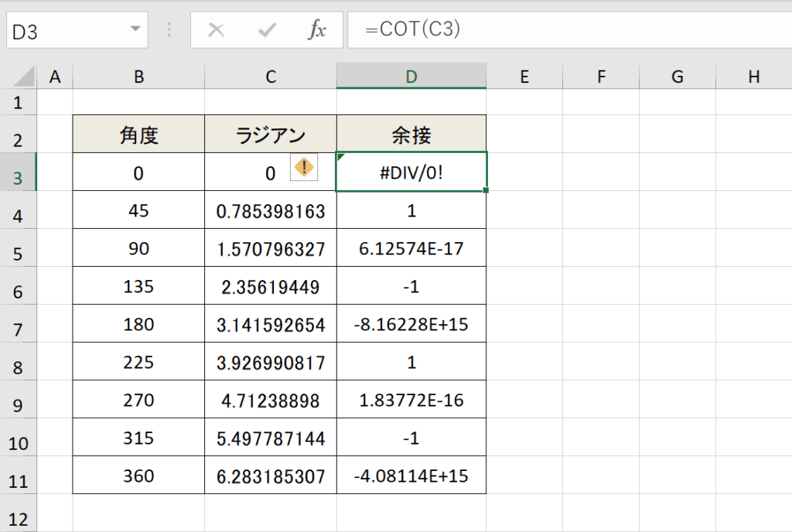Click the cell with value 0.785398163
This screenshot has height=532, width=792.
click(x=270, y=210)
